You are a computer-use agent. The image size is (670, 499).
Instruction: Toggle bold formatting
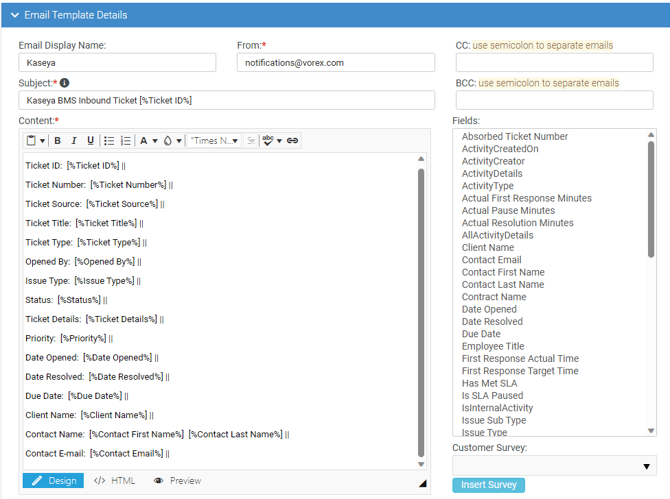[x=57, y=141]
